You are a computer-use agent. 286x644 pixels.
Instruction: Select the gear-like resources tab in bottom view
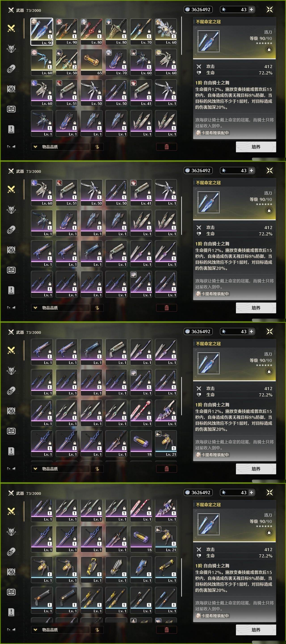[x=11, y=572]
